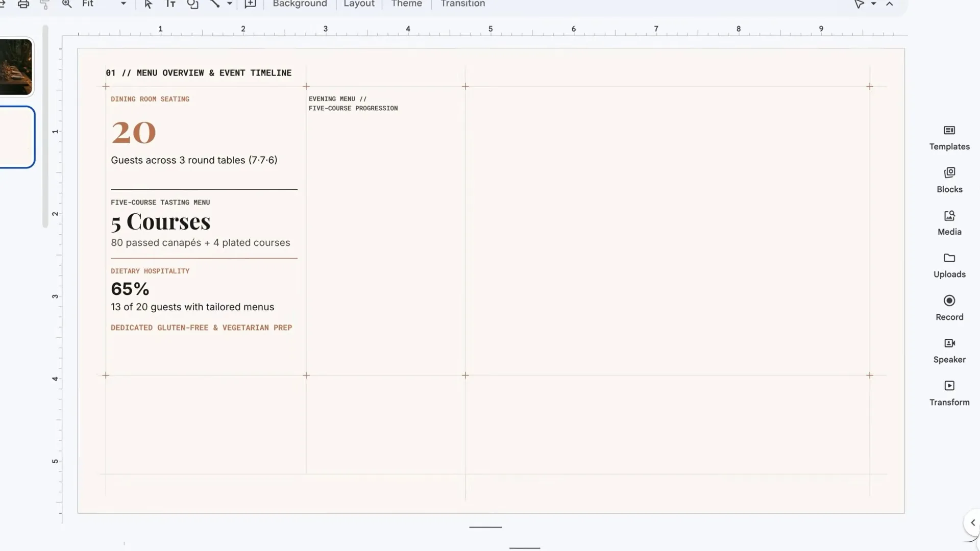
Task: Click '80 passed canapés + 4 plated courses'
Action: coord(201,243)
